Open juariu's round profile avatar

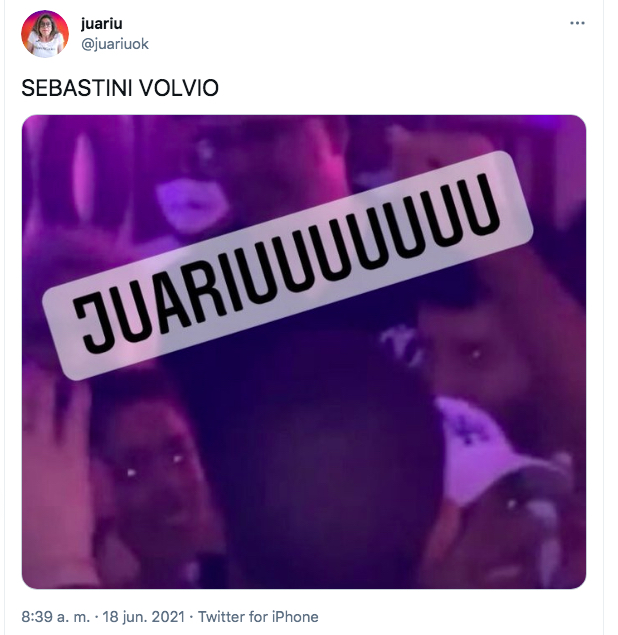pyautogui.click(x=45, y=34)
